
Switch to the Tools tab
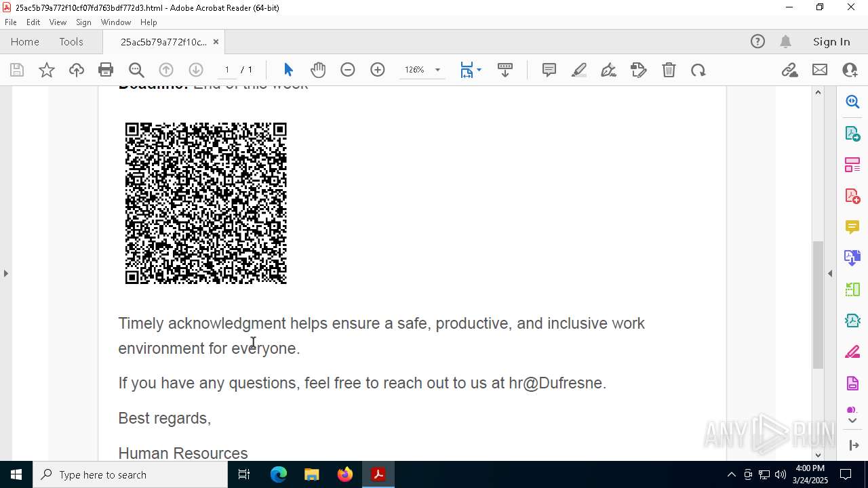71,41
